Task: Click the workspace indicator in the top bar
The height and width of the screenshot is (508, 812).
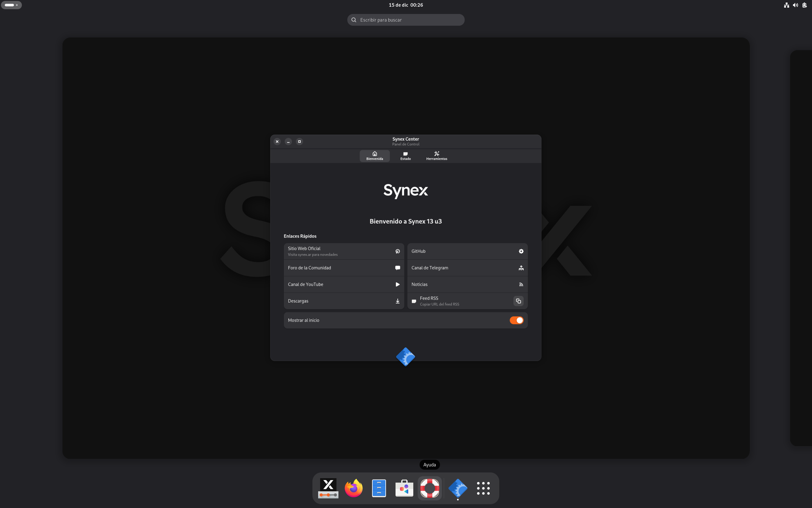Action: click(x=11, y=5)
